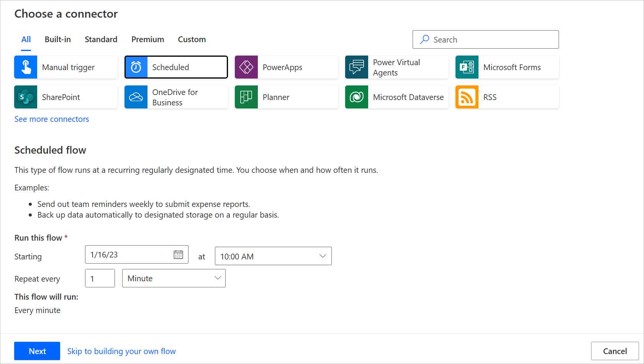Select the Scheduled connector
The width and height of the screenshot is (644, 364).
(176, 67)
